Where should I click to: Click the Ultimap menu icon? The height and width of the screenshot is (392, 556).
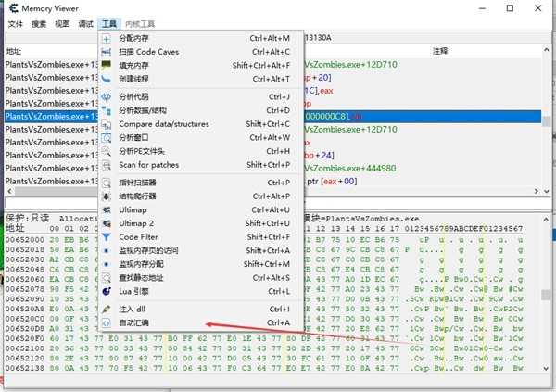(x=107, y=209)
